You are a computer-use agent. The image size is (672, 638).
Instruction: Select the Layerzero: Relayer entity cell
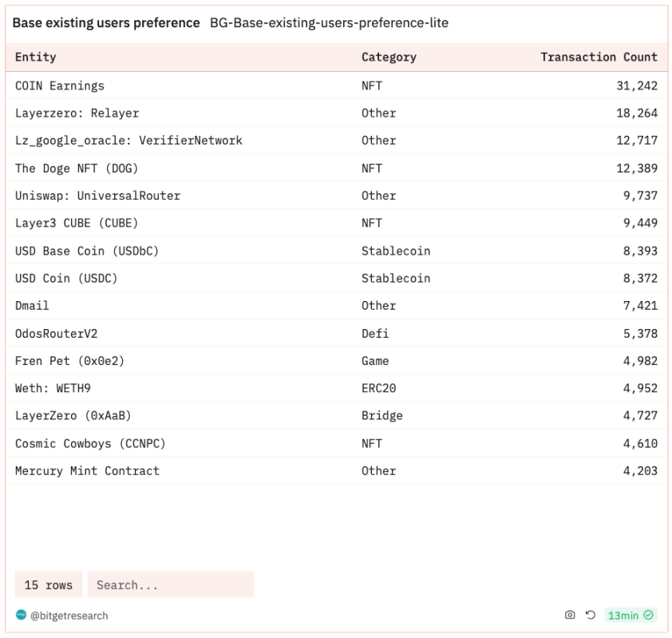click(77, 113)
